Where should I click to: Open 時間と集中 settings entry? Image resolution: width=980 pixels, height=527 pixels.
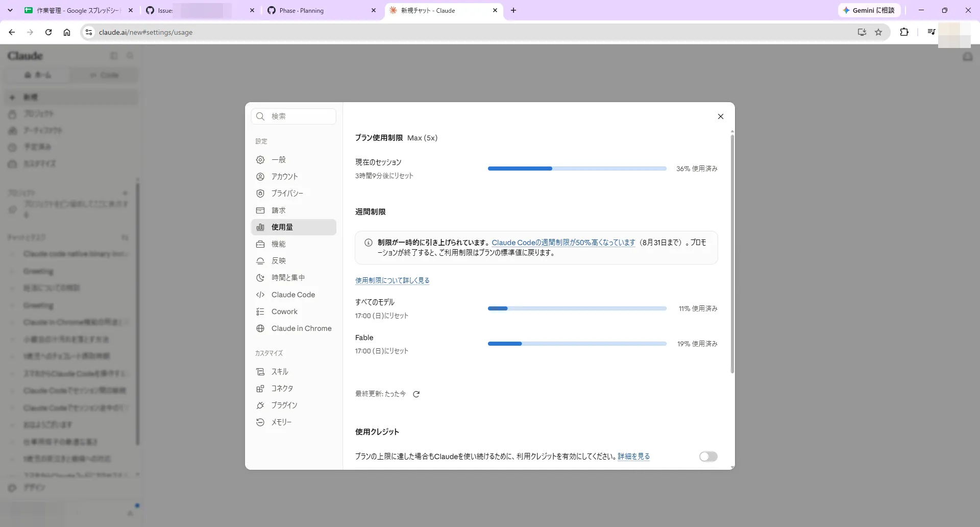293,278
